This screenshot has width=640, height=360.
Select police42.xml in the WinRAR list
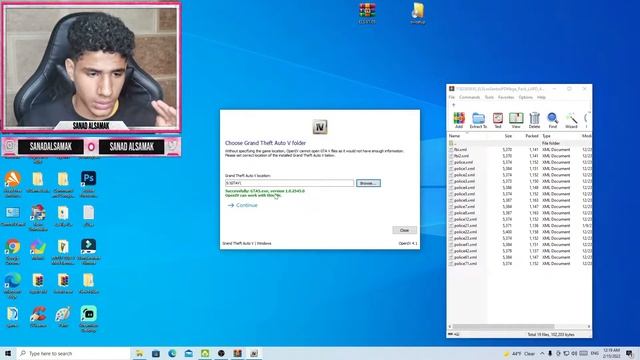[x=465, y=251]
